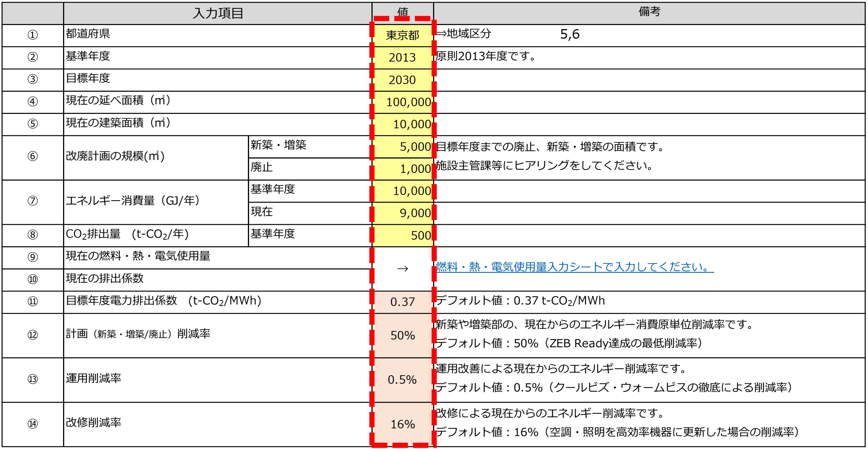Click the 計画（新築・増築/廃止）削減率 label
The image size is (868, 449).
click(138, 334)
